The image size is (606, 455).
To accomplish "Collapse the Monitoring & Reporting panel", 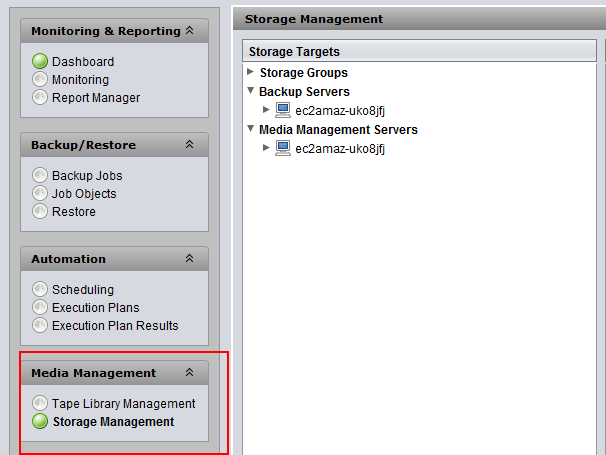I will pyautogui.click(x=189, y=31).
